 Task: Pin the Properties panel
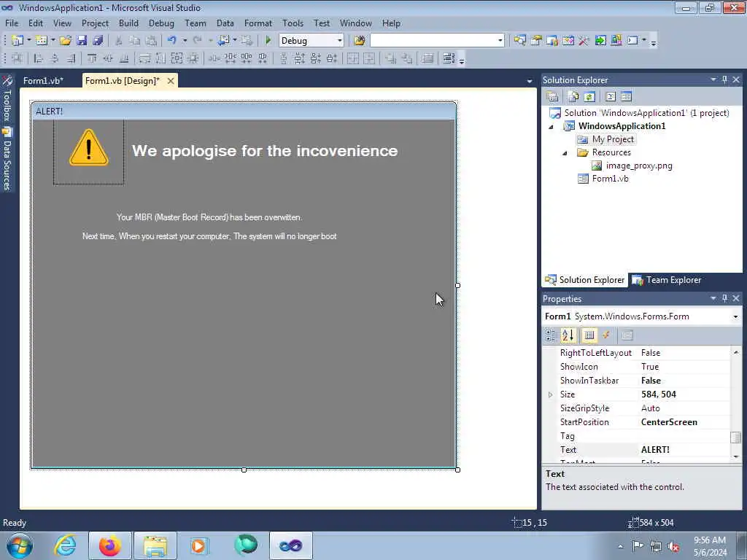(724, 298)
